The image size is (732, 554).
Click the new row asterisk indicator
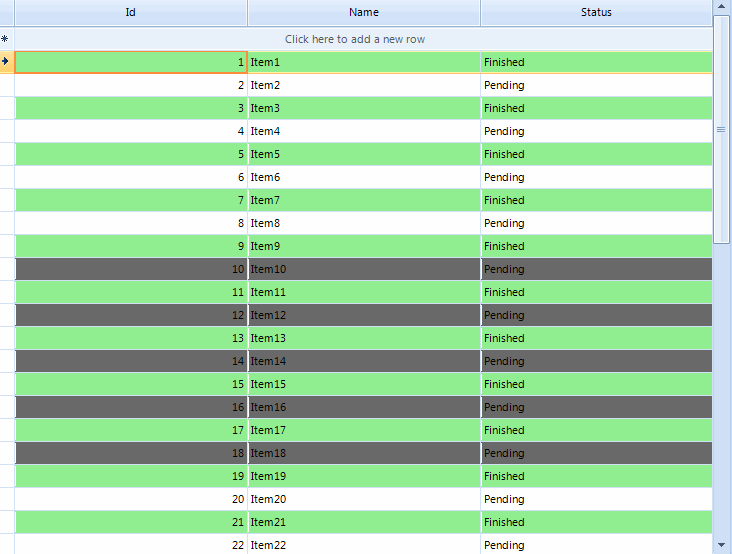click(5, 39)
